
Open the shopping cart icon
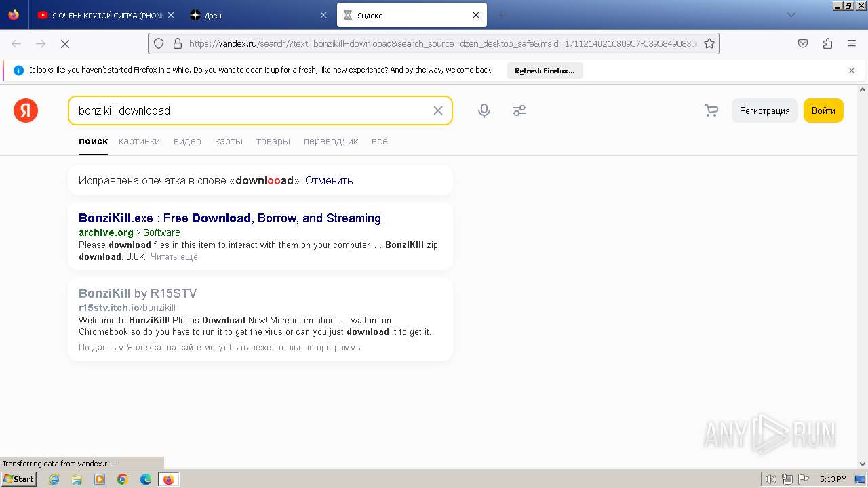tap(711, 110)
